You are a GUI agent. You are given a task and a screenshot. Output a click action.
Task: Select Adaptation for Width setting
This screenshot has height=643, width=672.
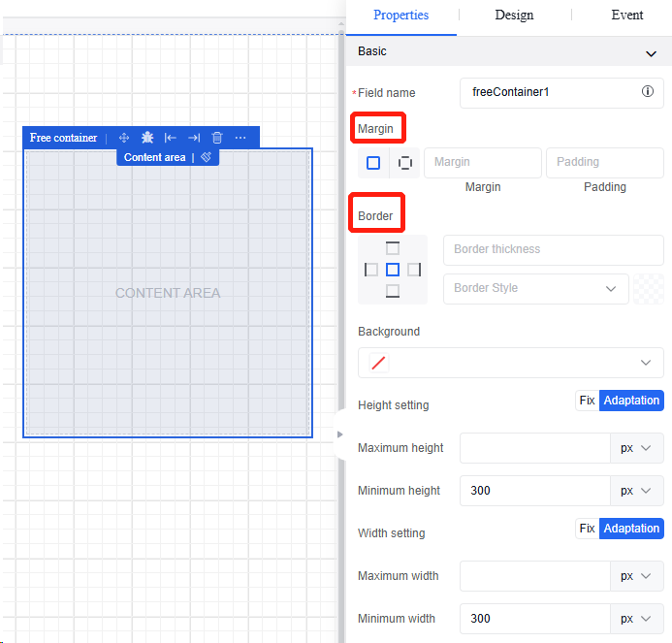(631, 529)
